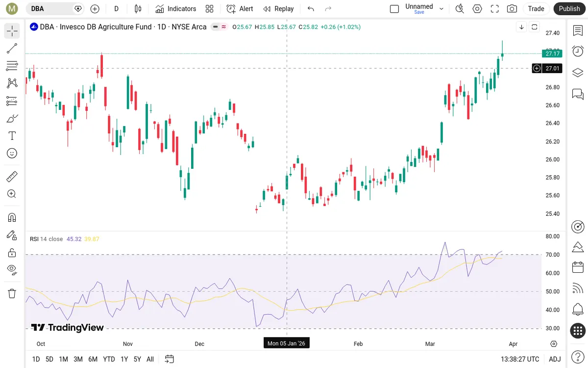588x368 pixels.
Task: Open timezone menu at 13:38:27 UTC
Action: point(520,359)
